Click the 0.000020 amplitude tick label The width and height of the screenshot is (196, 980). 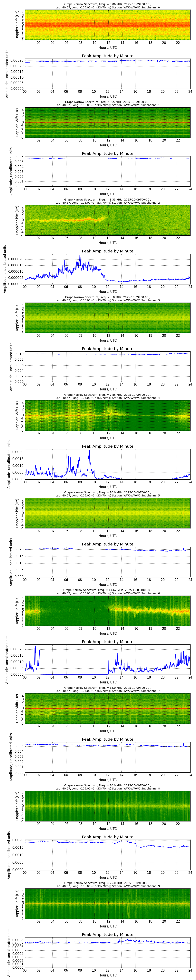(x=16, y=259)
